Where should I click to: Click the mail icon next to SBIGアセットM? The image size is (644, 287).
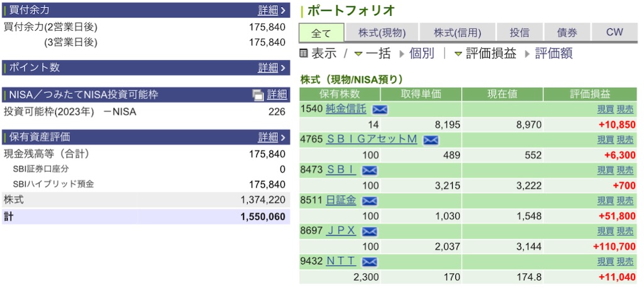coord(430,140)
